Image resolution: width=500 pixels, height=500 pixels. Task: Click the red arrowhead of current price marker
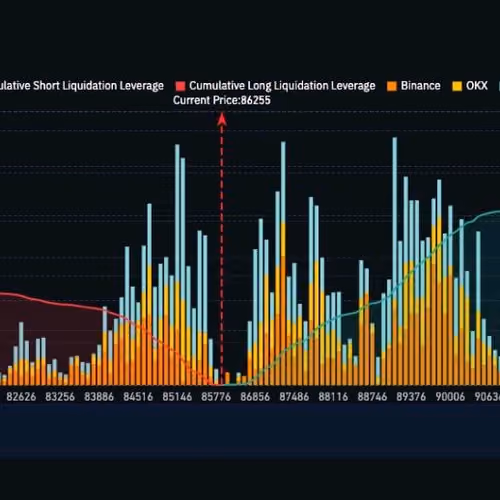(x=222, y=119)
